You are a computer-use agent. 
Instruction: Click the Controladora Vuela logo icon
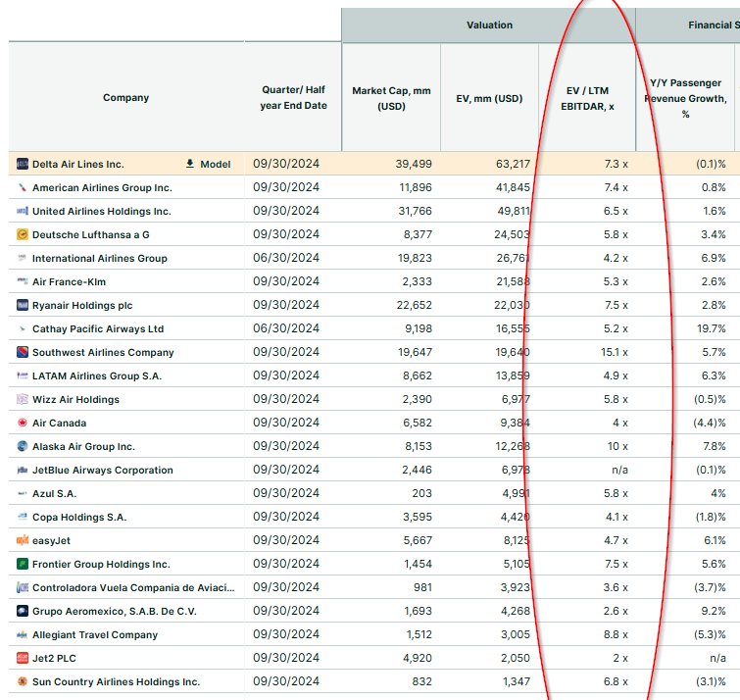tap(23, 587)
